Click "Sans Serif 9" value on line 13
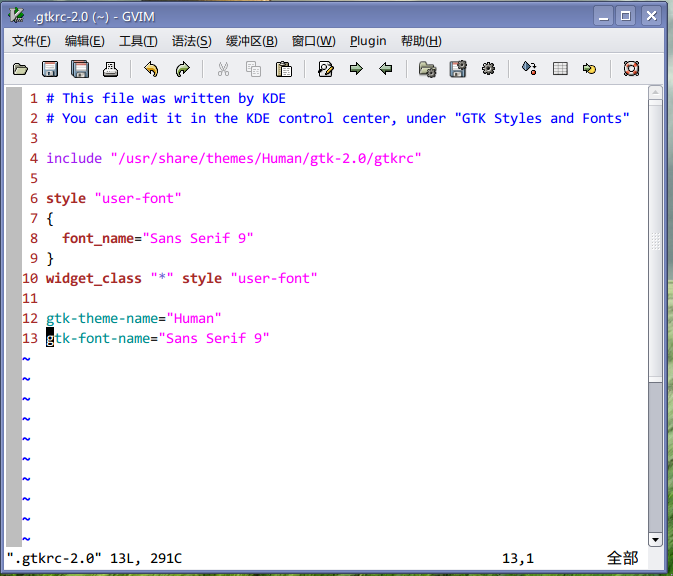This screenshot has width=673, height=576. tap(214, 339)
